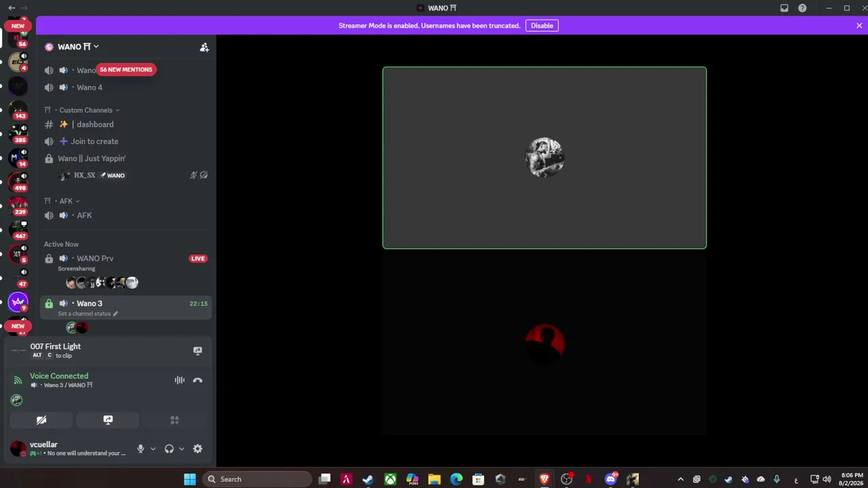Screen dimensions: 868x488
Task: Toggle microphone mute in the user panel
Action: [141, 449]
